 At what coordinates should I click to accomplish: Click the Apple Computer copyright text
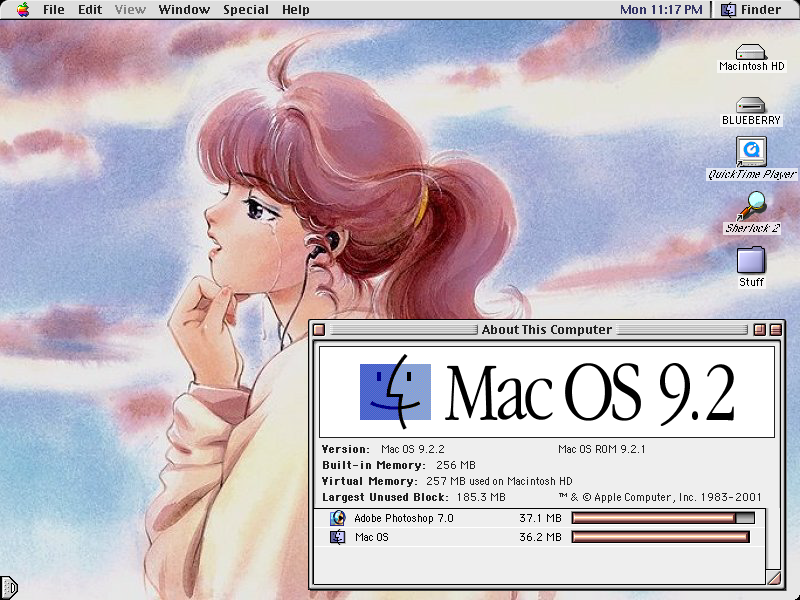click(x=660, y=497)
